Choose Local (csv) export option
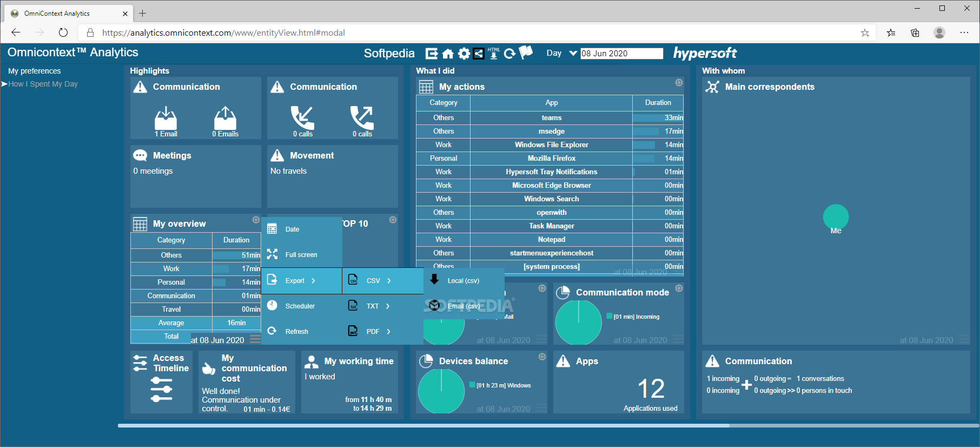Viewport: 980px width, 447px height. pyautogui.click(x=464, y=281)
